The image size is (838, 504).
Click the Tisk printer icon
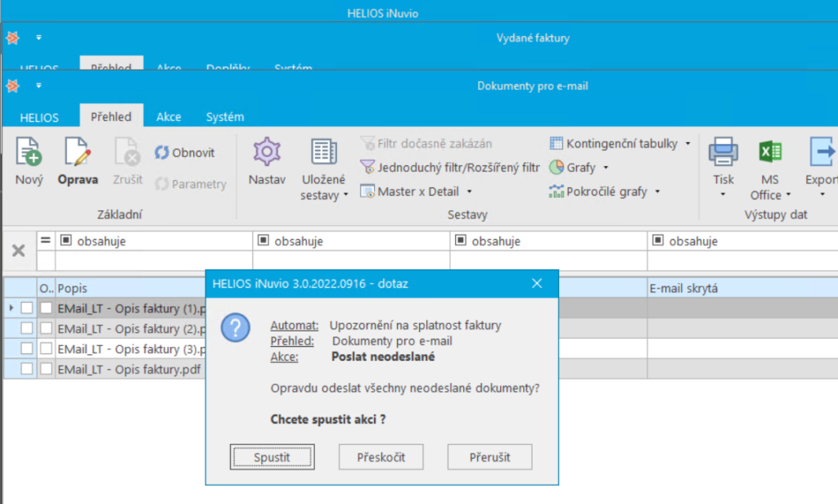click(723, 152)
